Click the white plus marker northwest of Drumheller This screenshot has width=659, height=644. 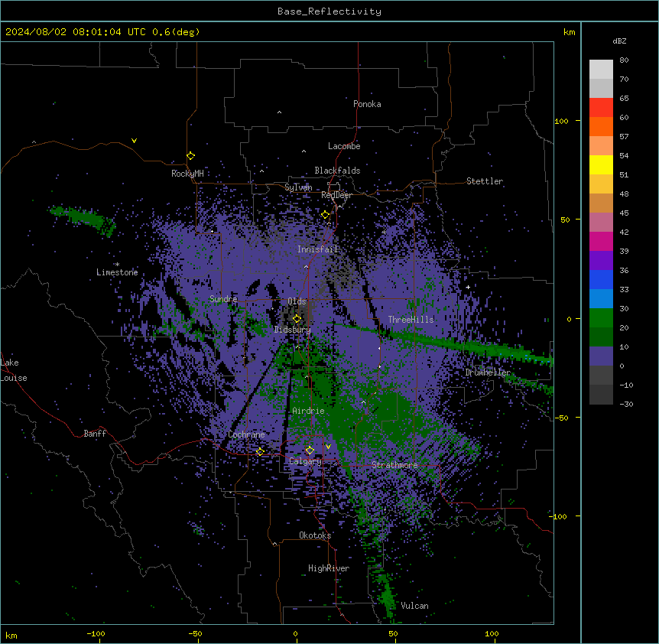pos(468,287)
